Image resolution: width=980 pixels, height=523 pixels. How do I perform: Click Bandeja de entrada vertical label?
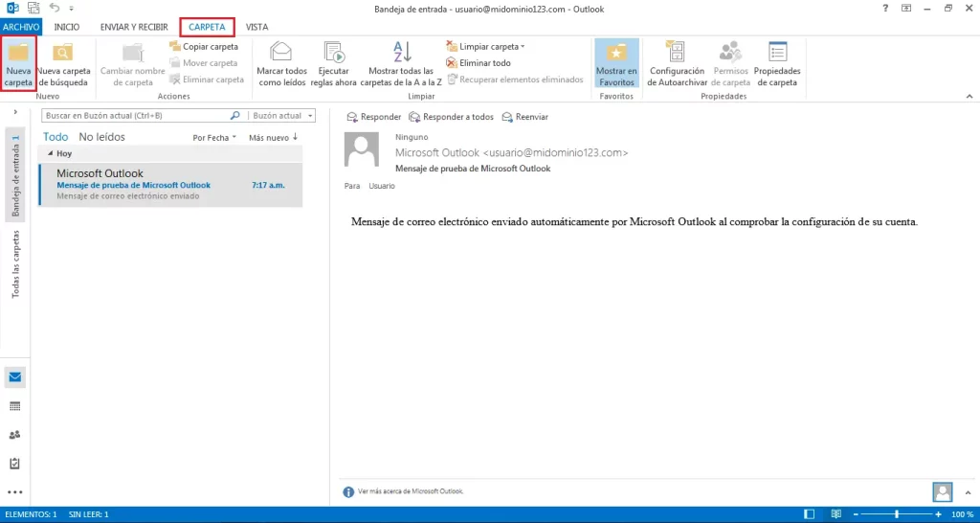pyautogui.click(x=15, y=176)
